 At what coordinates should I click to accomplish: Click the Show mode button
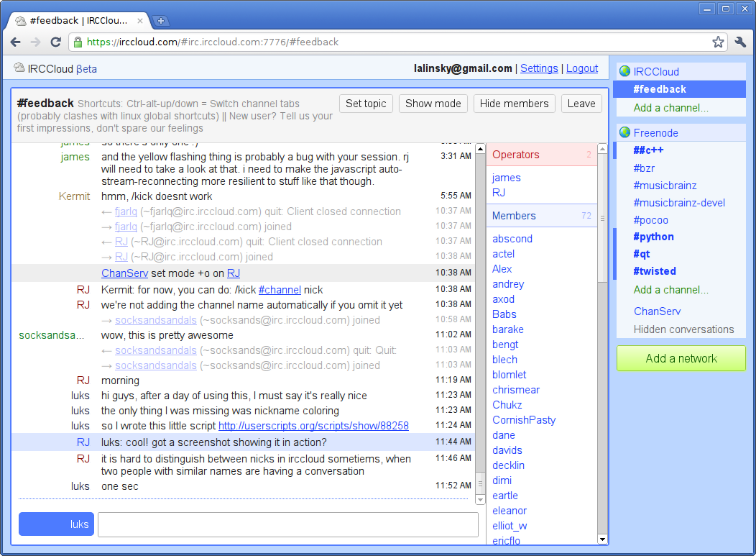[x=433, y=104]
